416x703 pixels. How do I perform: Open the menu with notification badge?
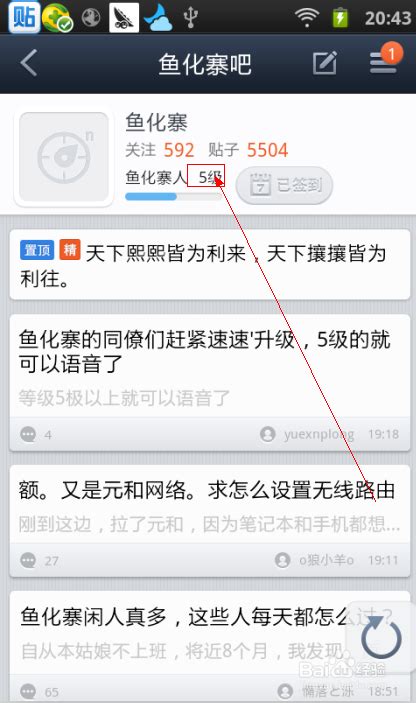point(385,60)
